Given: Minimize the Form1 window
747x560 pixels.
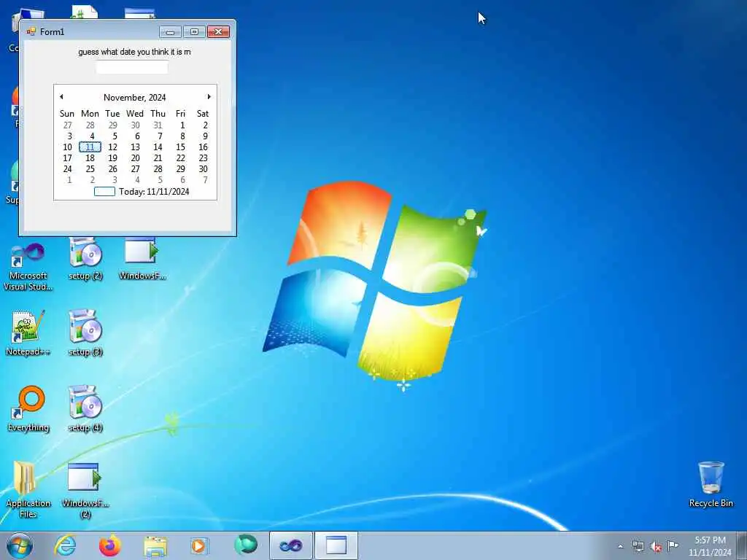Looking at the screenshot, I should point(170,32).
